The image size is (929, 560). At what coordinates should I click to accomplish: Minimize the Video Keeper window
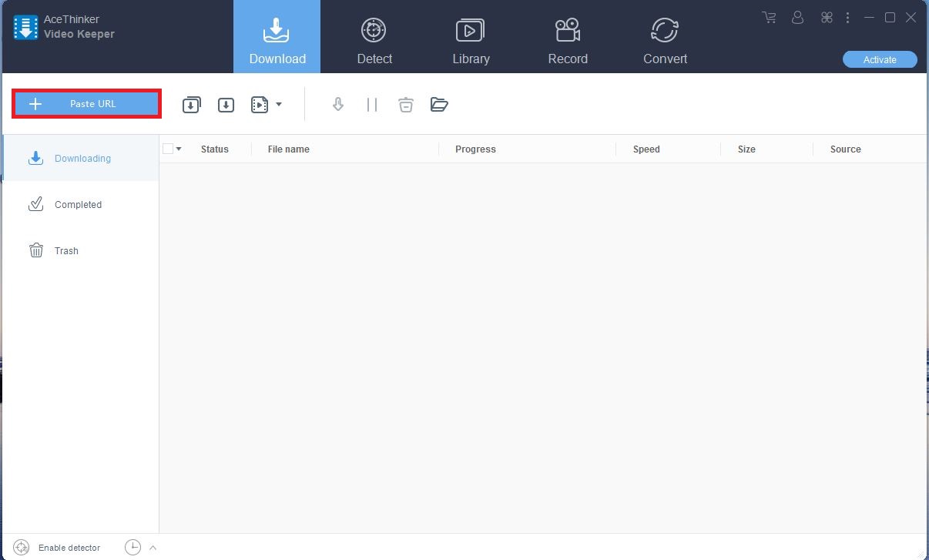point(869,17)
